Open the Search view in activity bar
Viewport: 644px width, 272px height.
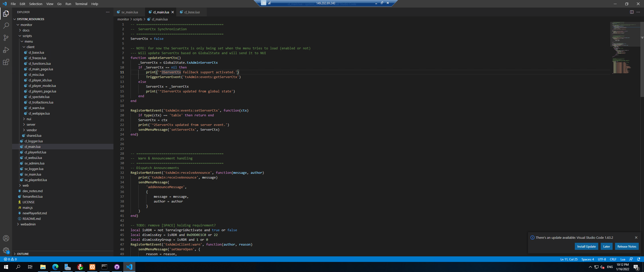tap(6, 26)
